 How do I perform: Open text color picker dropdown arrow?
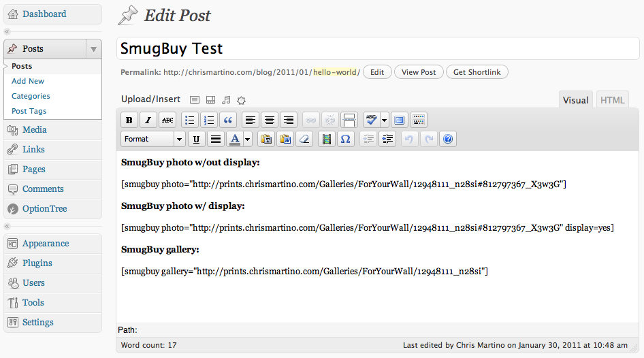[x=248, y=139]
